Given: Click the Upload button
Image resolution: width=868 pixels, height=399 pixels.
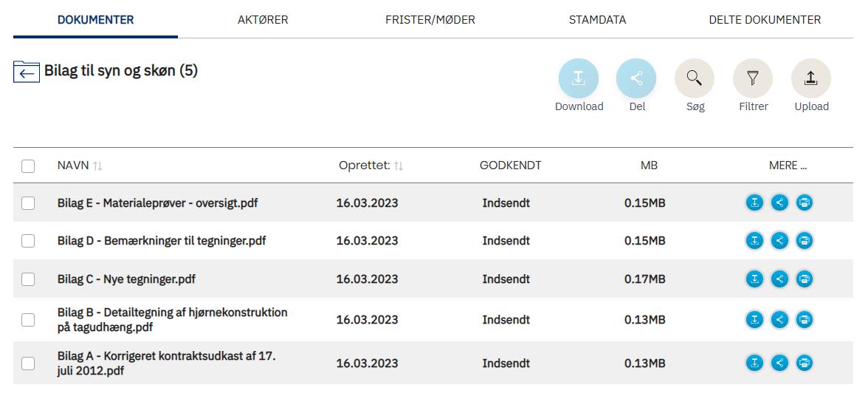Looking at the screenshot, I should tap(811, 78).
